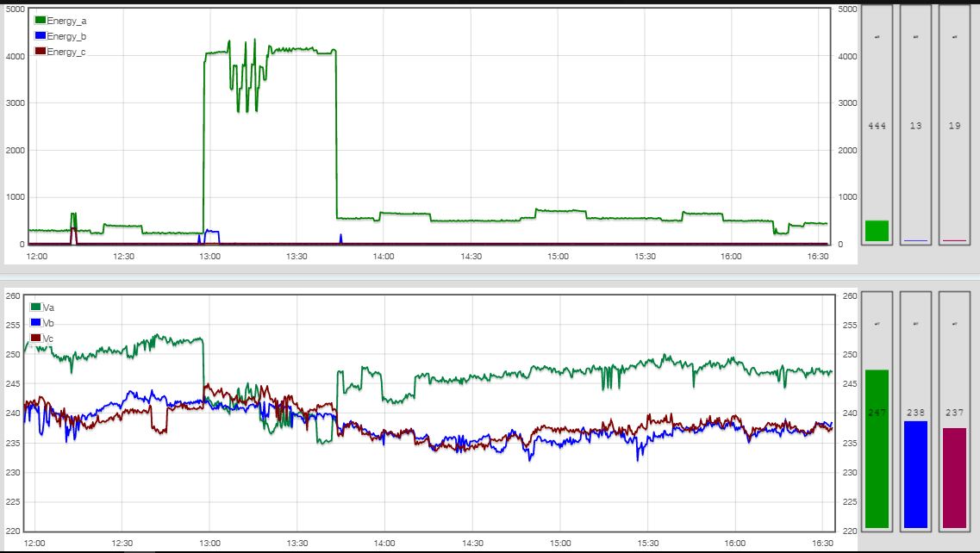Click the green Va legend swatch
The width and height of the screenshot is (980, 553).
[x=35, y=307]
